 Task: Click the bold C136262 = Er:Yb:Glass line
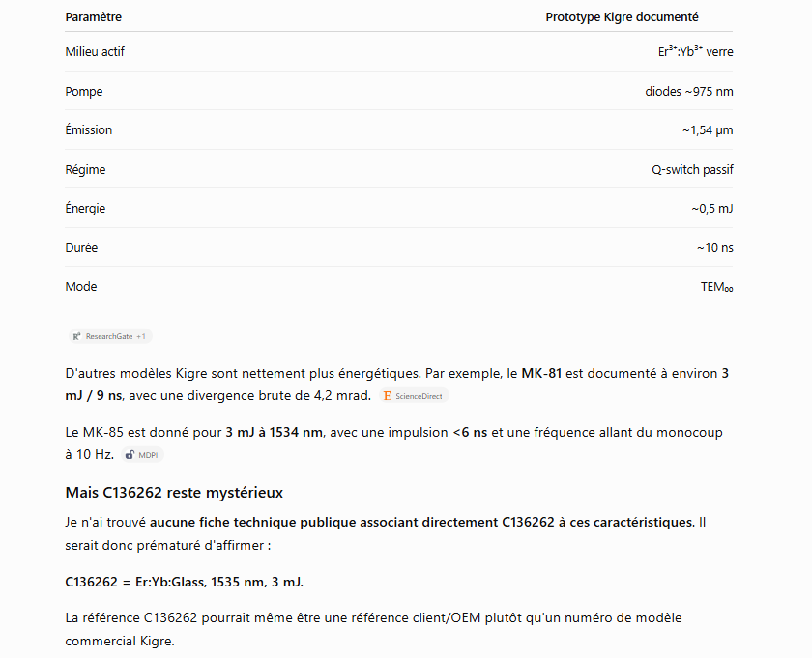[x=185, y=582]
